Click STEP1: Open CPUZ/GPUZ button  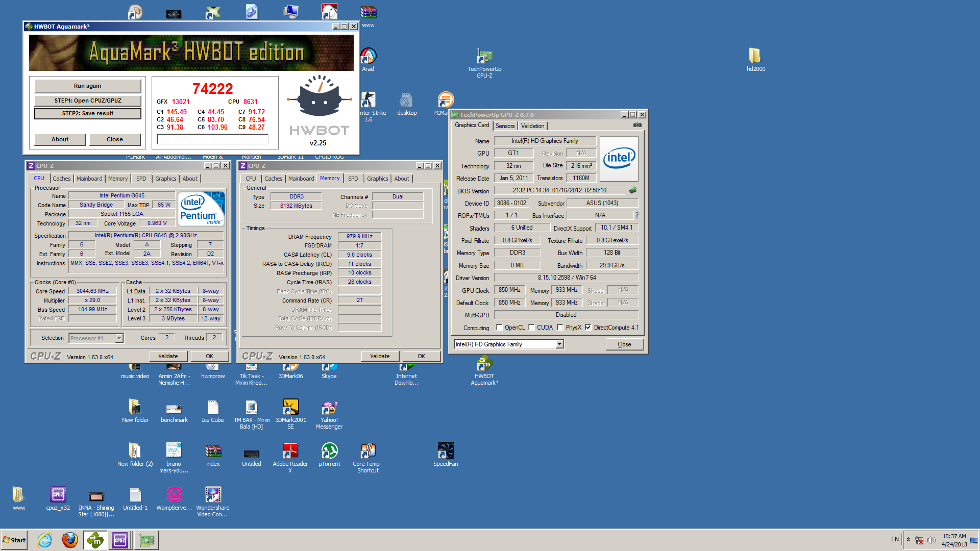(88, 101)
